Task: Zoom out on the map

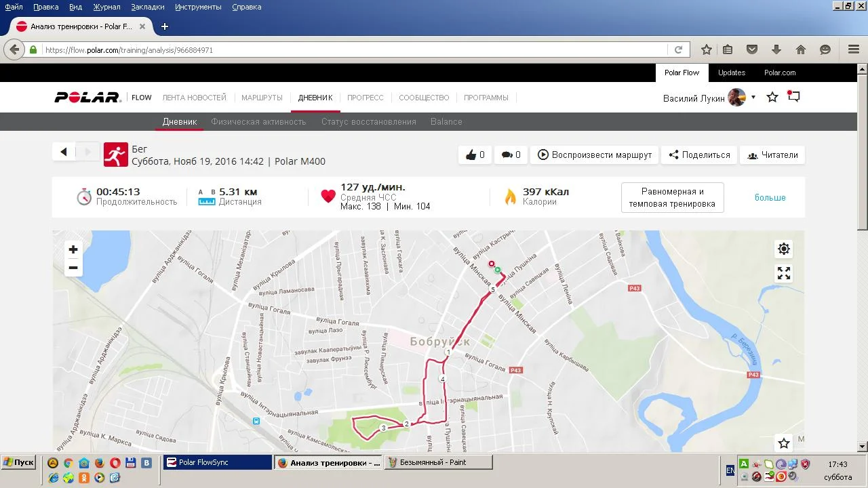Action: pos(73,268)
